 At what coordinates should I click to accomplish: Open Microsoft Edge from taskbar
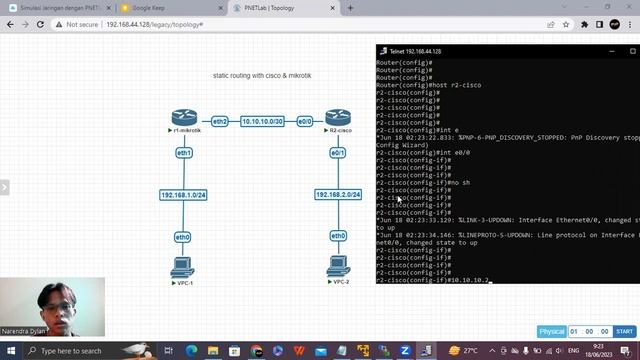tap(191, 351)
